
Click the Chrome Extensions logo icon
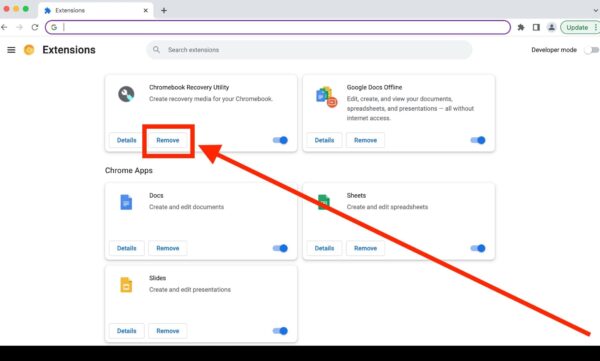coord(29,50)
